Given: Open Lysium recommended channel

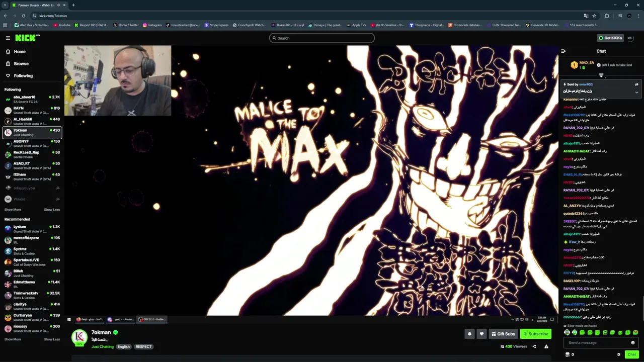Looking at the screenshot, I should click(32, 229).
